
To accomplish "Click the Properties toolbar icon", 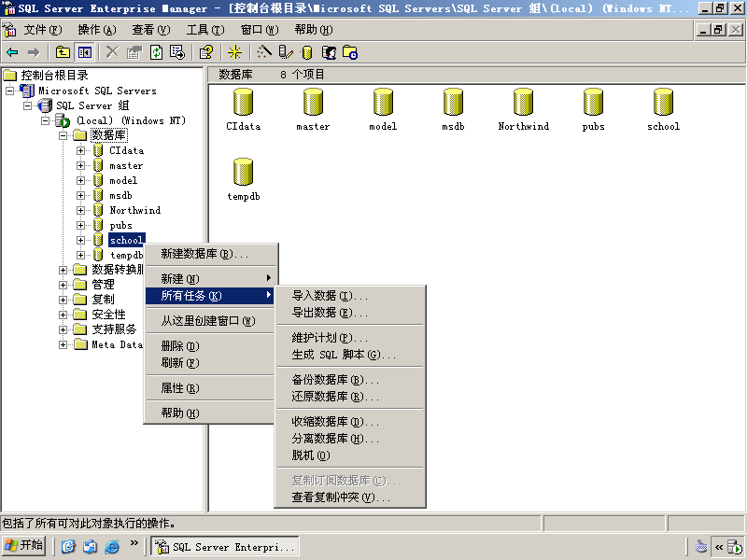I will click(134, 52).
